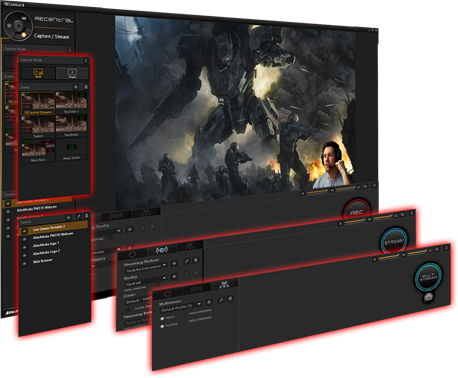Add a new scene with the plus icon
The height and width of the screenshot is (378, 458).
[x=76, y=87]
